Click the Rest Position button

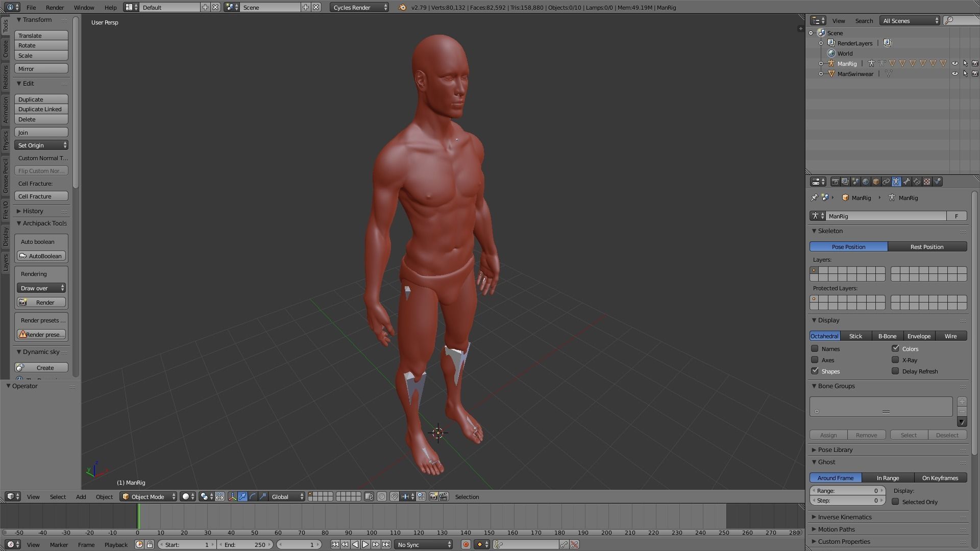(x=927, y=247)
